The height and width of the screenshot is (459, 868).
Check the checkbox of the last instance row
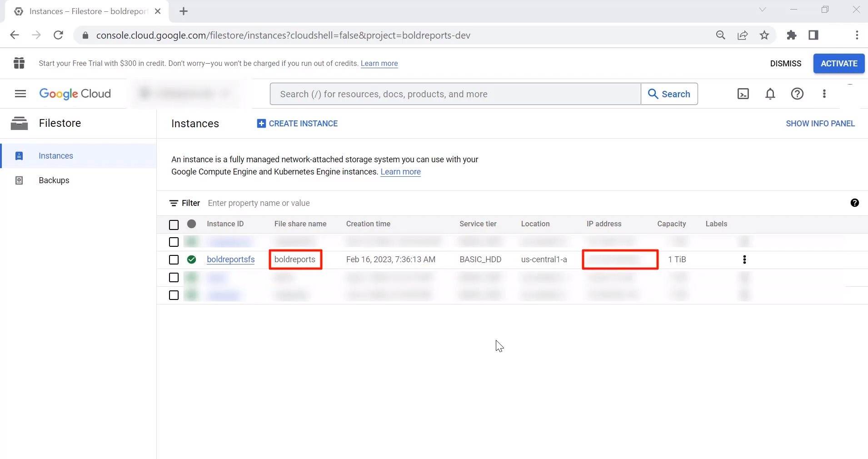(x=174, y=295)
